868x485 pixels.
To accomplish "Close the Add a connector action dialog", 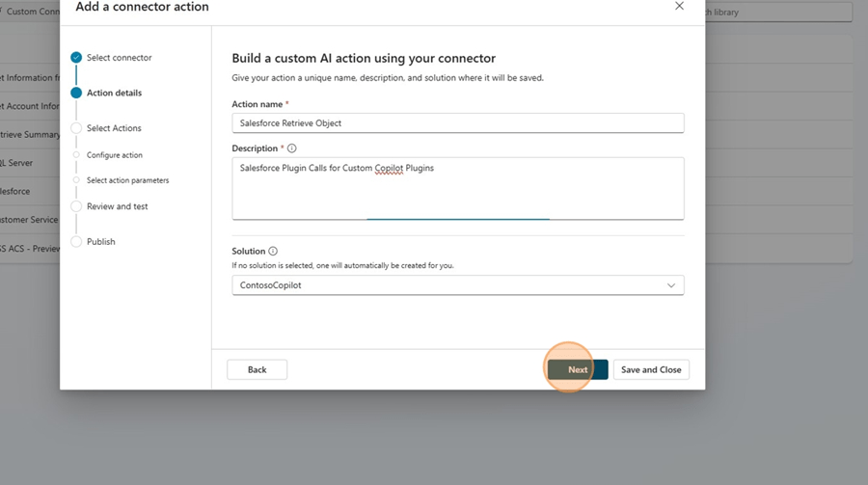I will (x=679, y=6).
